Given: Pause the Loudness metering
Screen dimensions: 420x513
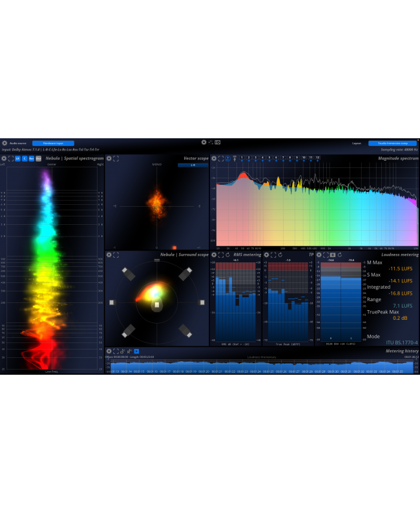Looking at the screenshot, I should tap(333, 255).
